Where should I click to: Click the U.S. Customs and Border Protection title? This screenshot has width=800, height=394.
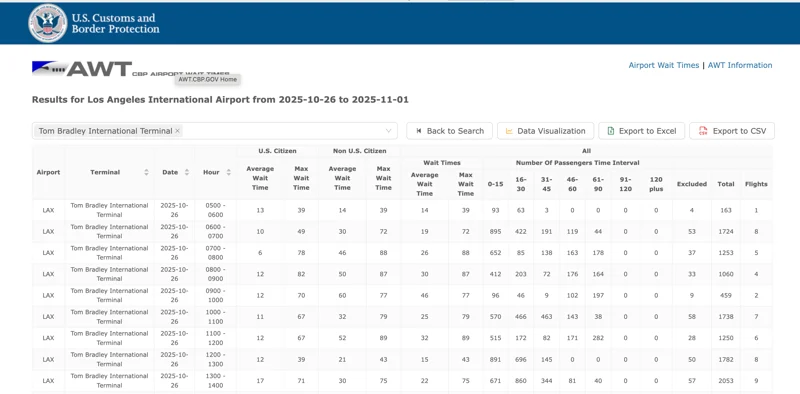click(115, 23)
